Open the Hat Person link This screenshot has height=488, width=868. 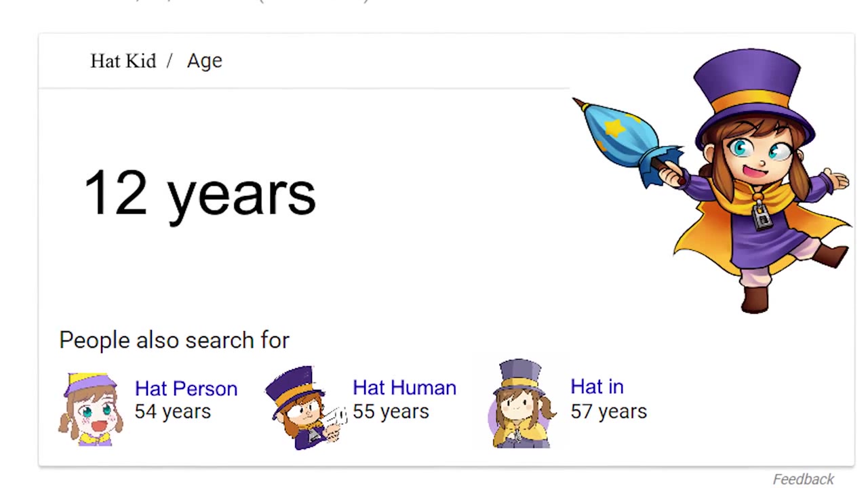tap(186, 388)
